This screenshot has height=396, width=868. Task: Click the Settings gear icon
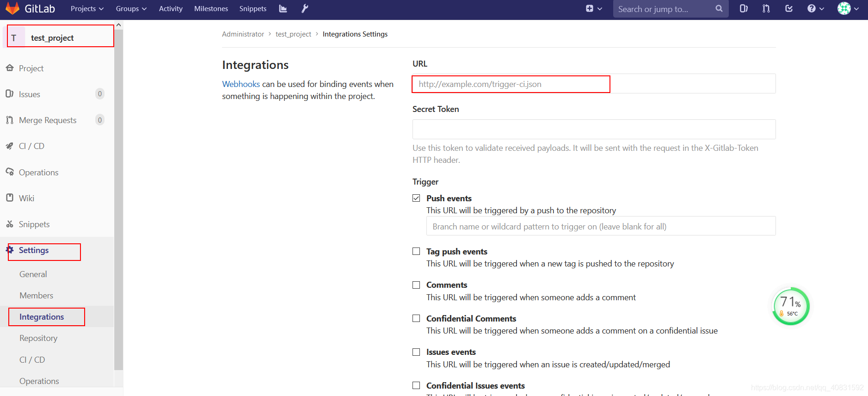10,250
